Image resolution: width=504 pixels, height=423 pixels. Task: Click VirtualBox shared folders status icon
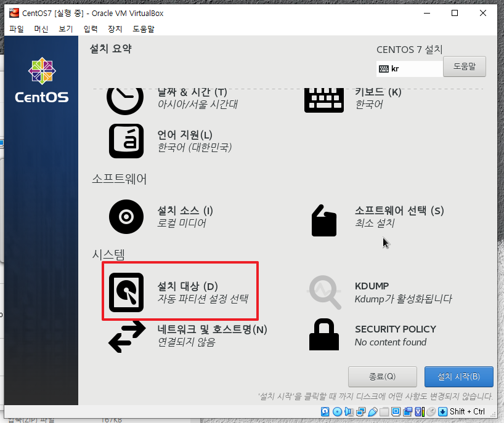[x=384, y=412]
